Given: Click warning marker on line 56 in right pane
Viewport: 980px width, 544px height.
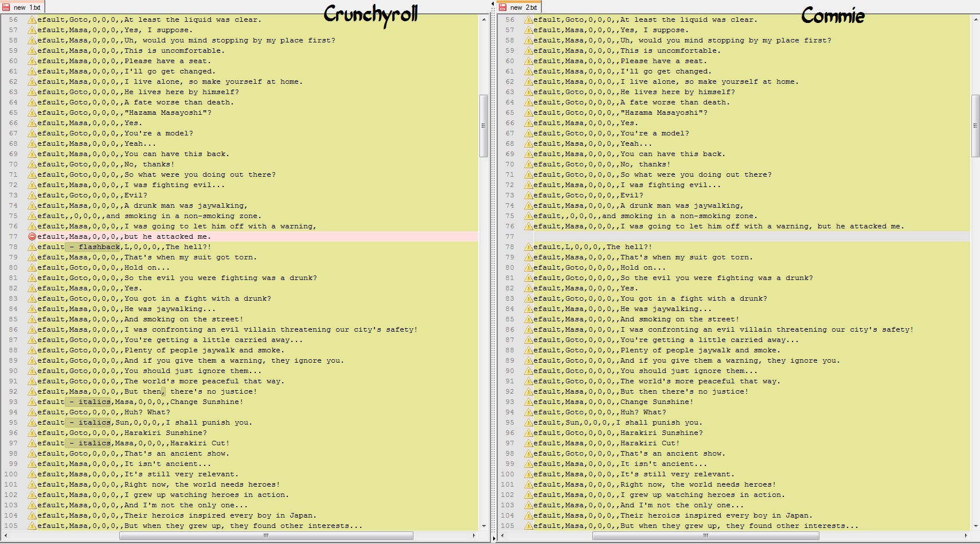Looking at the screenshot, I should point(528,20).
